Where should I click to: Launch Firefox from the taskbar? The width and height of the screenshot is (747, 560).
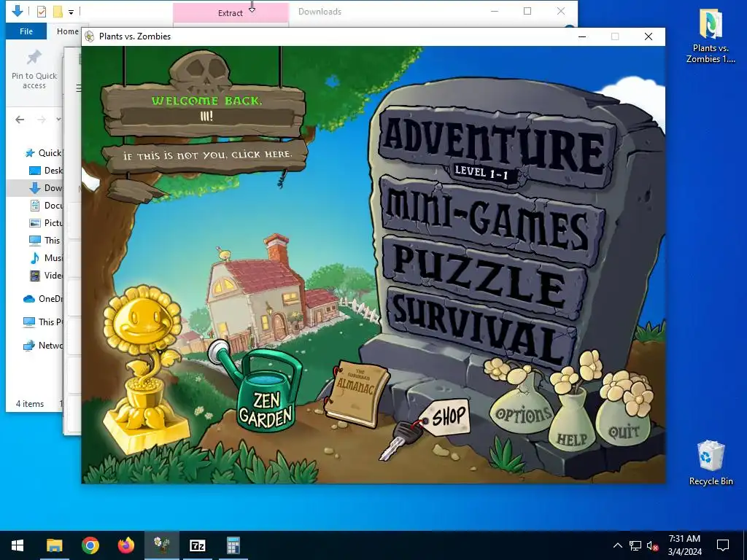click(125, 545)
